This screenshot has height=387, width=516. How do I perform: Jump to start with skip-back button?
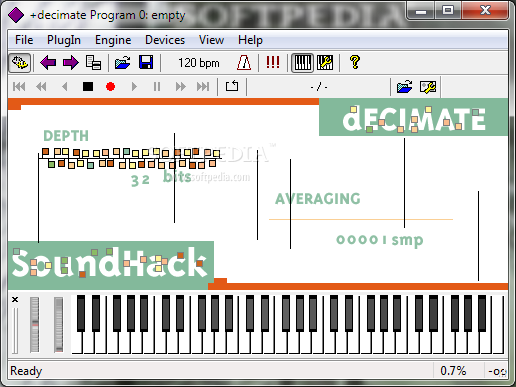point(19,87)
